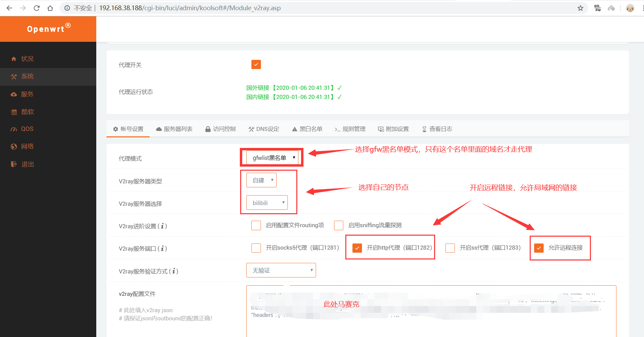
Task: Click the V2ray服务器选择 label
Action: (140, 204)
